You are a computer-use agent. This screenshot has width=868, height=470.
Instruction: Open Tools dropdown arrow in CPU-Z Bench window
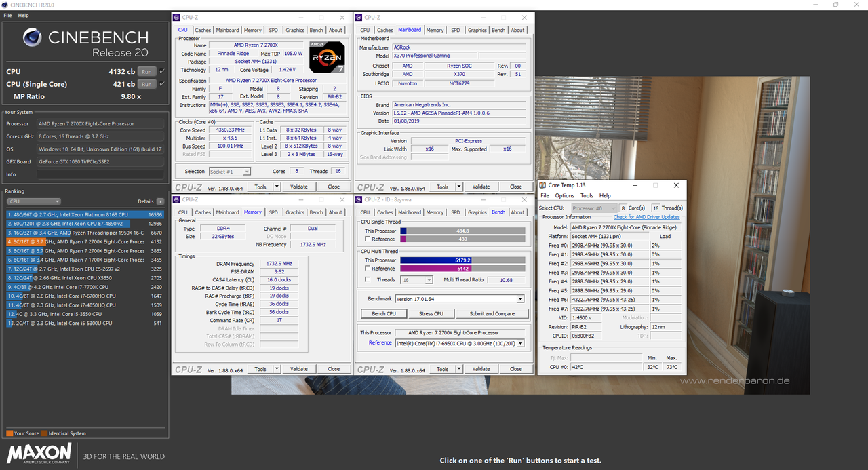tap(458, 369)
